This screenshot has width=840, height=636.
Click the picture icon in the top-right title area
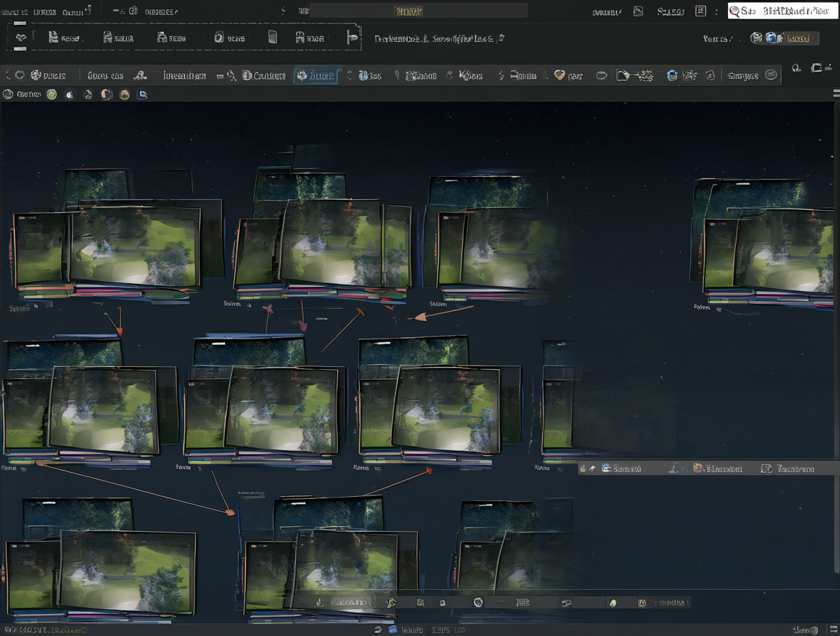coord(638,11)
